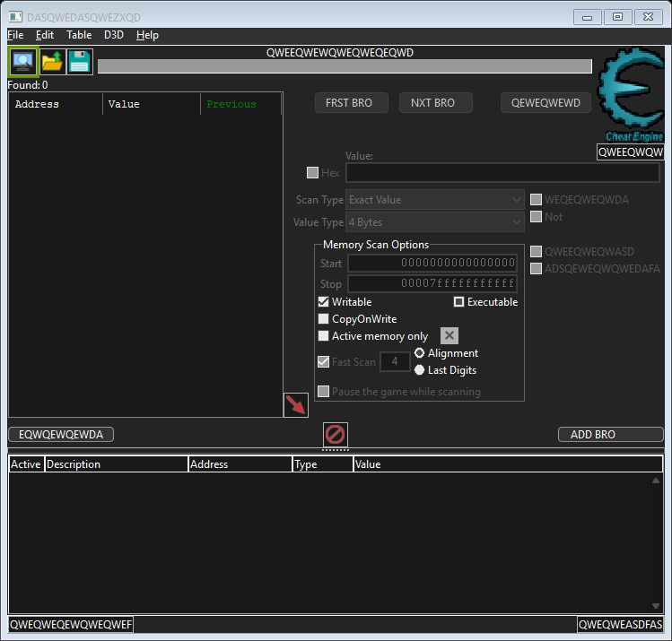Image resolution: width=672 pixels, height=641 pixels.
Task: Toggle the Fast Scan checkbox
Action: click(x=324, y=362)
